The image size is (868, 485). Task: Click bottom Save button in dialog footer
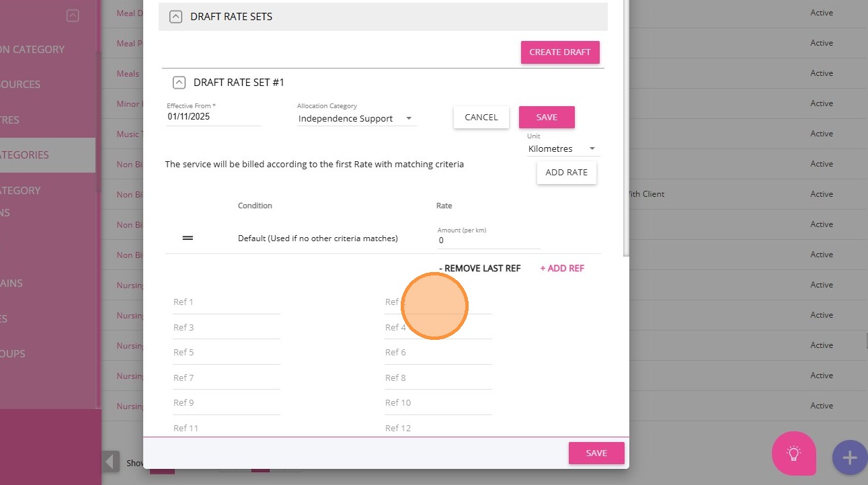596,453
